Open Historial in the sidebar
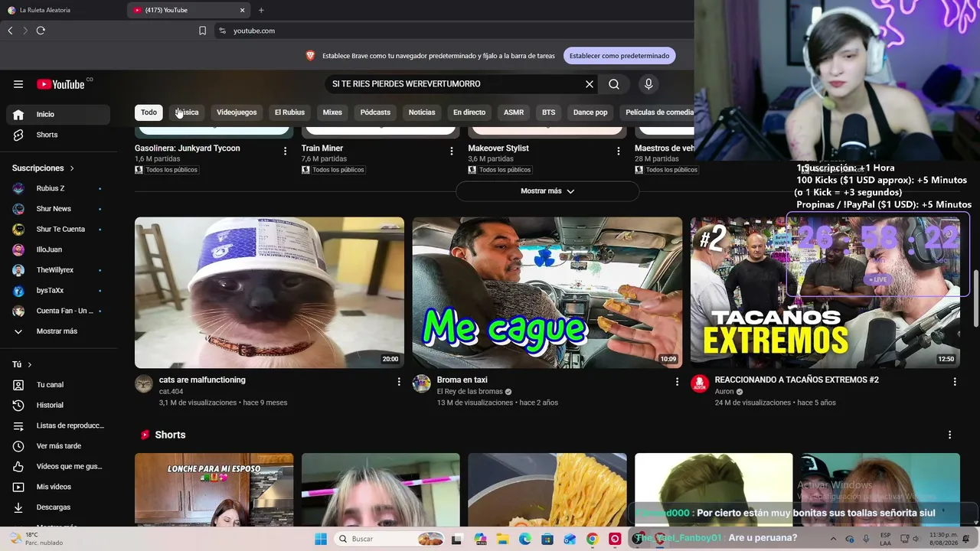Screen dimensions: 980x551 pos(58,406)
